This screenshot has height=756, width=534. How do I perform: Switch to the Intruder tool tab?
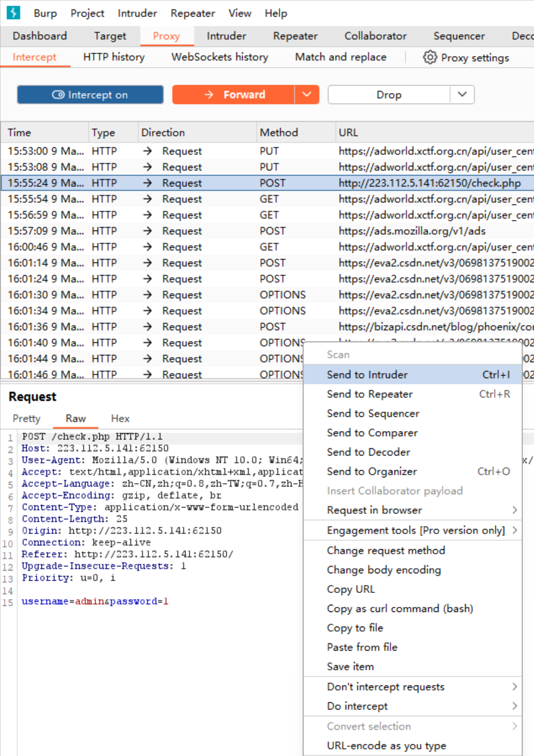coord(226,36)
